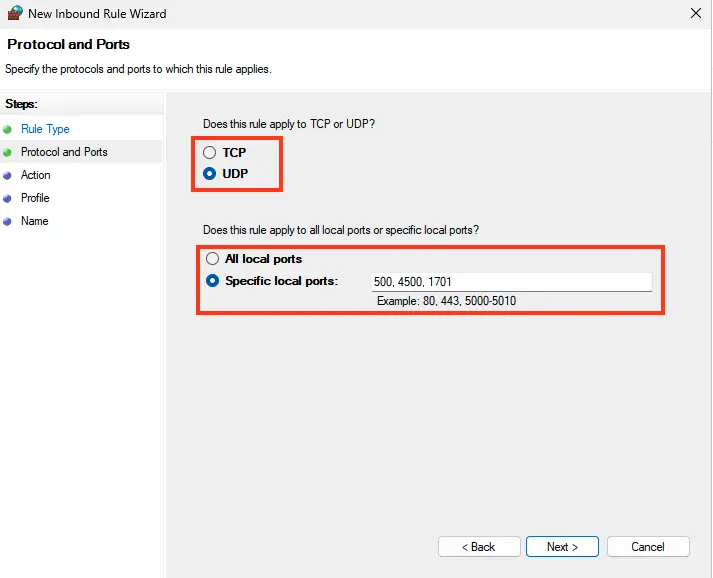Click the specific local ports text field
The width and height of the screenshot is (713, 578).
point(510,282)
